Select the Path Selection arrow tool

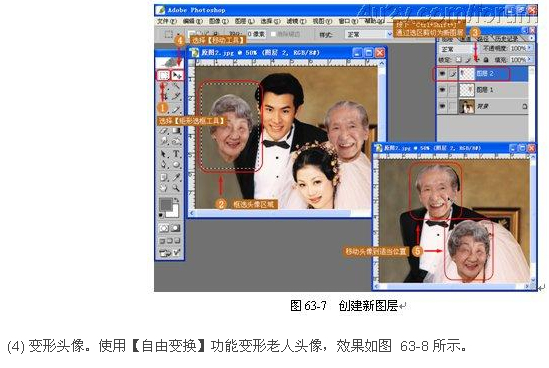164,154
